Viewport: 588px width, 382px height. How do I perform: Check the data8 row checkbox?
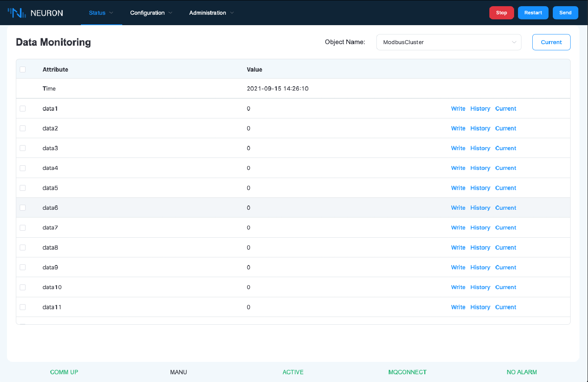[23, 247]
